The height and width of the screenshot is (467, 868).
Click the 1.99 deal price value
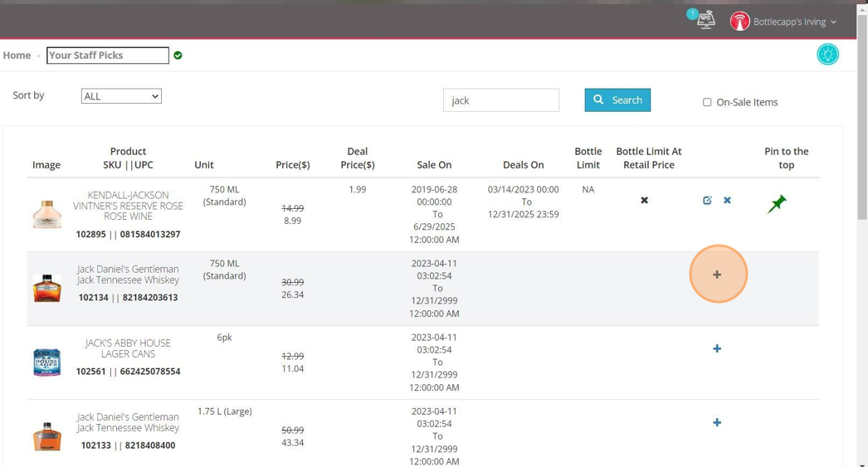(x=358, y=189)
